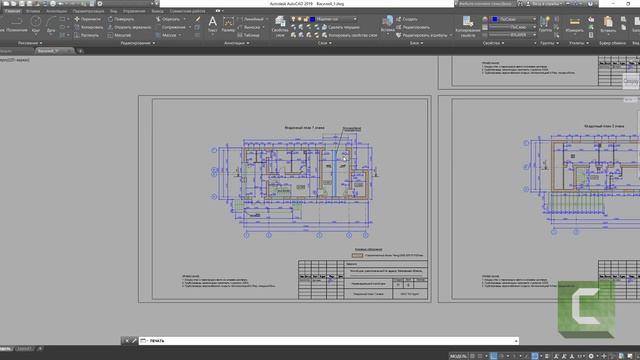Open the Insert (Вставка) ribbon tab

click(x=33, y=11)
